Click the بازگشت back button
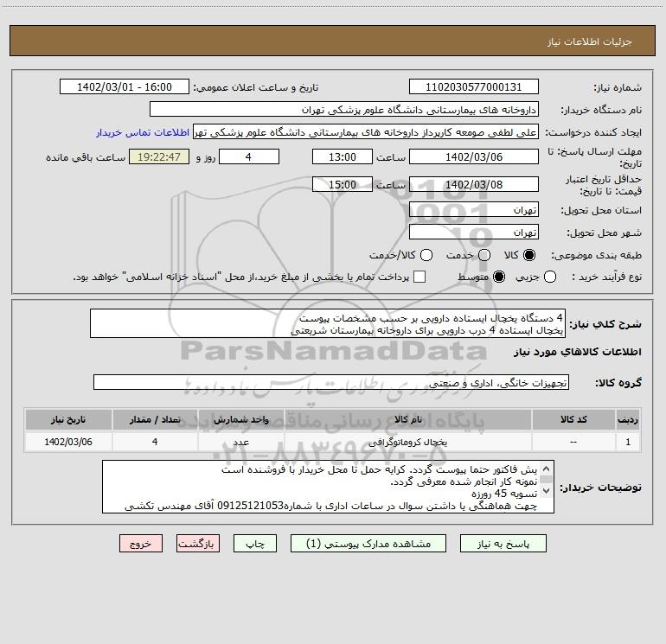 [198, 544]
